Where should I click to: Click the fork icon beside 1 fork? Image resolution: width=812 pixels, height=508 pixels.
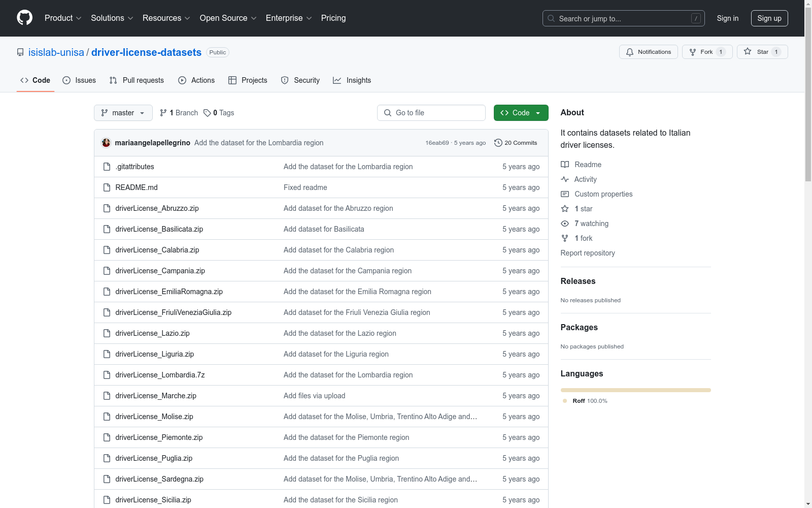tap(565, 238)
